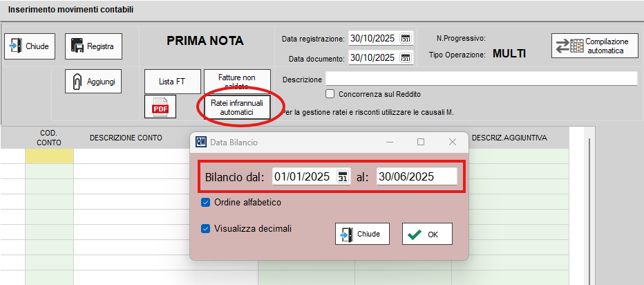Select the yellow COD. CONTO cell
This screenshot has width=644, height=285.
pyautogui.click(x=49, y=156)
